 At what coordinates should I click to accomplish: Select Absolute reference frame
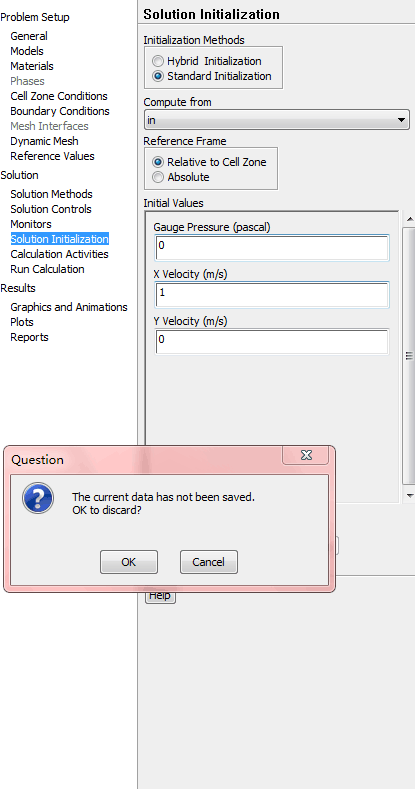158,177
